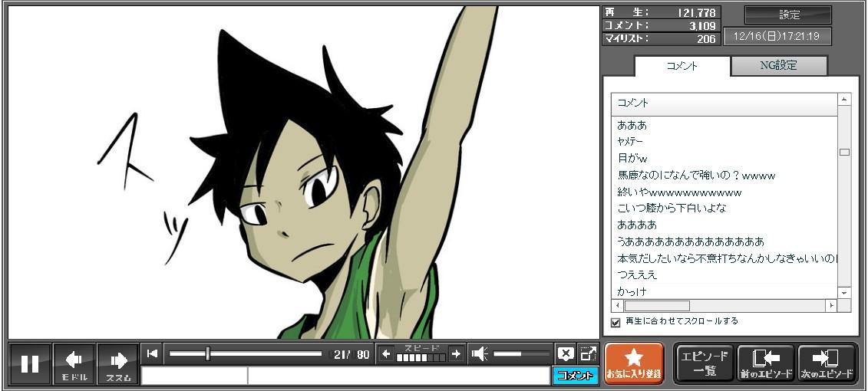Pause playback with the pause button
The width and height of the screenshot is (868, 391).
pyautogui.click(x=30, y=363)
